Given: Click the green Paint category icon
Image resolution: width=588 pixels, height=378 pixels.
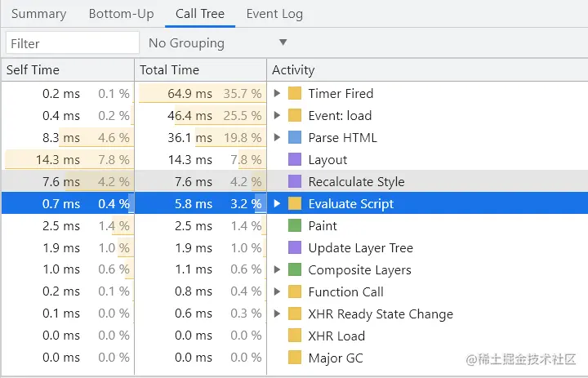Looking at the screenshot, I should pos(295,225).
